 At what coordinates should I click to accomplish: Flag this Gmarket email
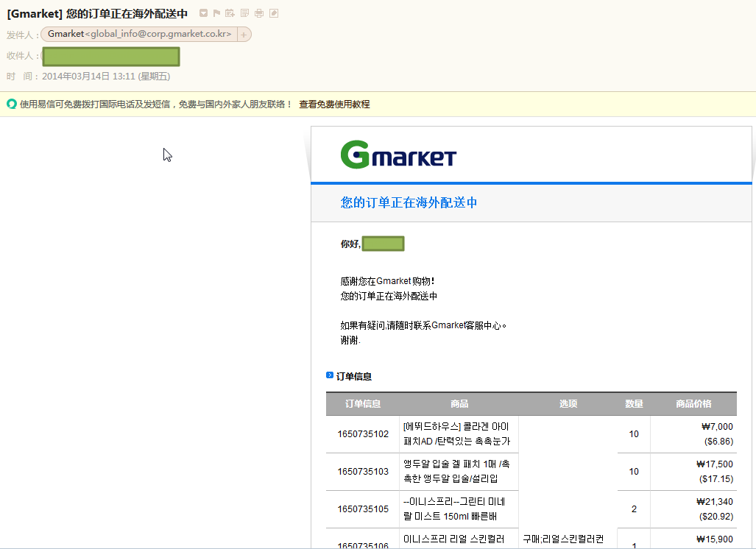(216, 13)
